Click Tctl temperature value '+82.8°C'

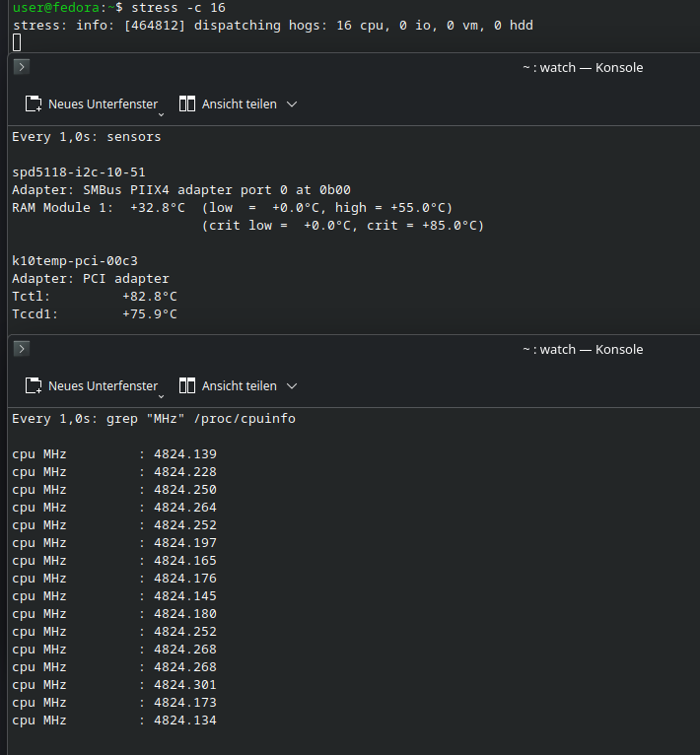[x=150, y=296]
